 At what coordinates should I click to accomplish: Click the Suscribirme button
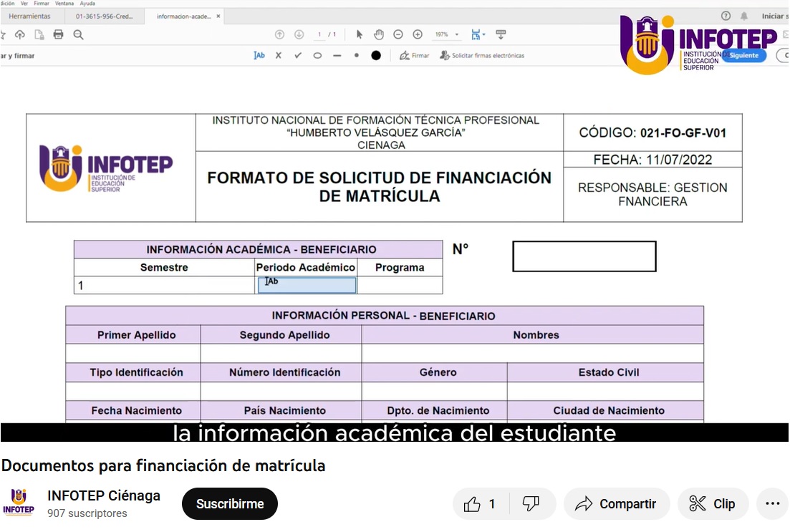[x=230, y=504]
